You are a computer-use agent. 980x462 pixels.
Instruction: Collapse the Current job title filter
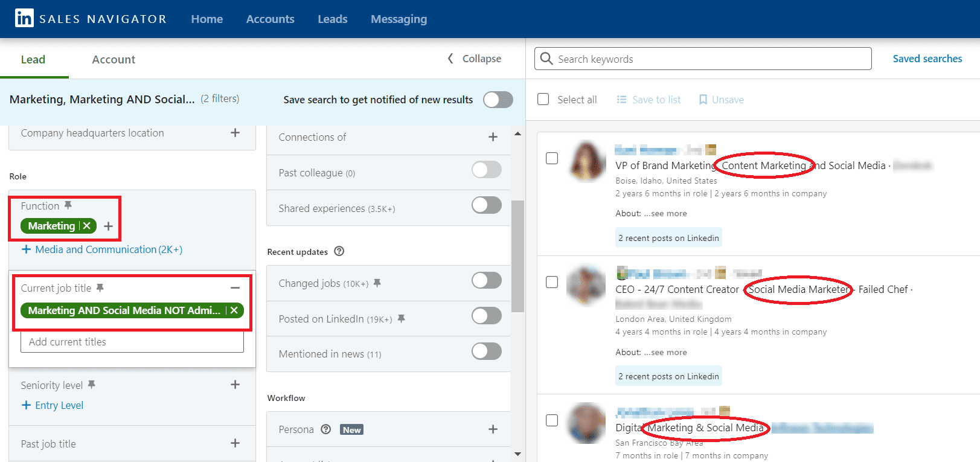(x=235, y=288)
